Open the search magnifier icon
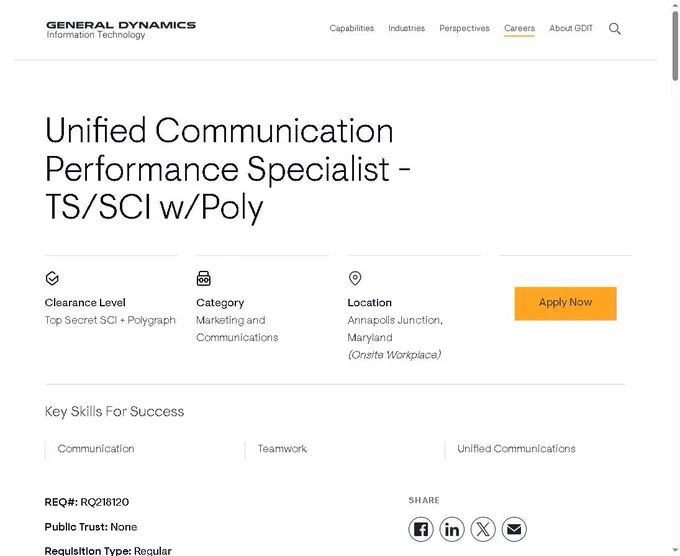This screenshot has width=680, height=556. coord(615,29)
